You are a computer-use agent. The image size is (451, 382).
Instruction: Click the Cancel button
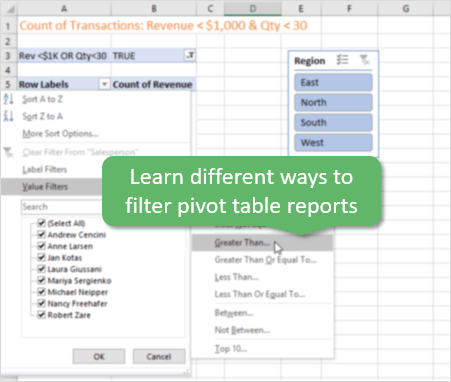coord(159,357)
